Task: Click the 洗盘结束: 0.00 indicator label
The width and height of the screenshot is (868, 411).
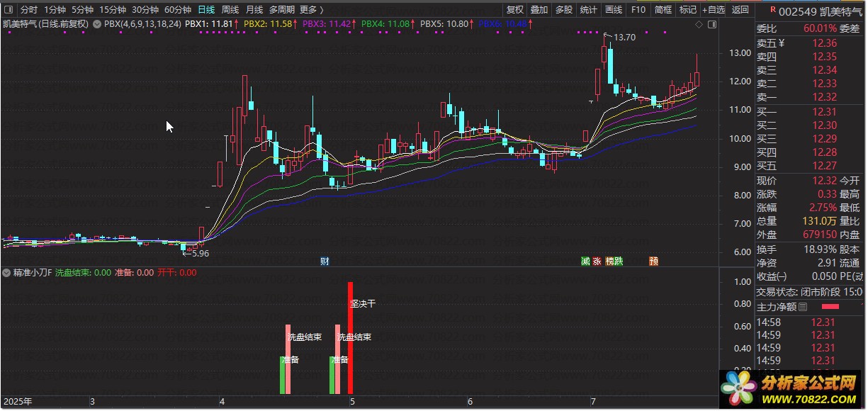Action: (x=83, y=273)
